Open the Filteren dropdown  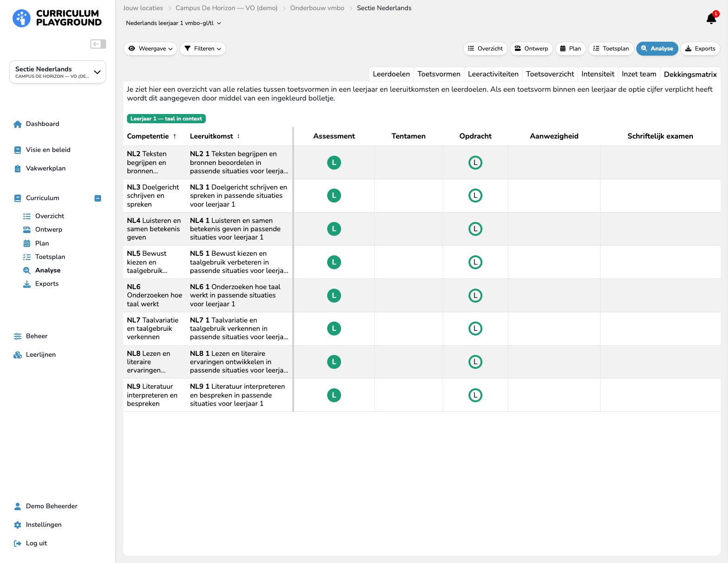203,49
